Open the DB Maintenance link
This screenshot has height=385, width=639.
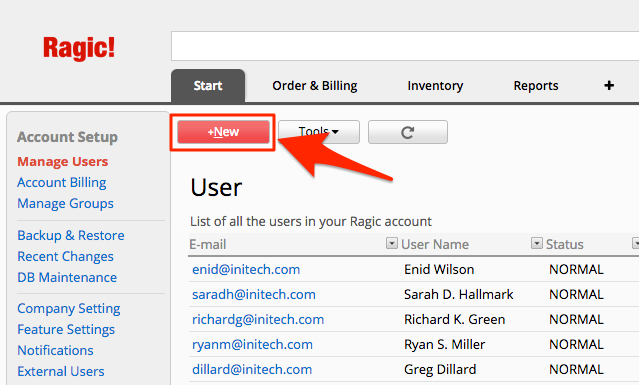67,277
